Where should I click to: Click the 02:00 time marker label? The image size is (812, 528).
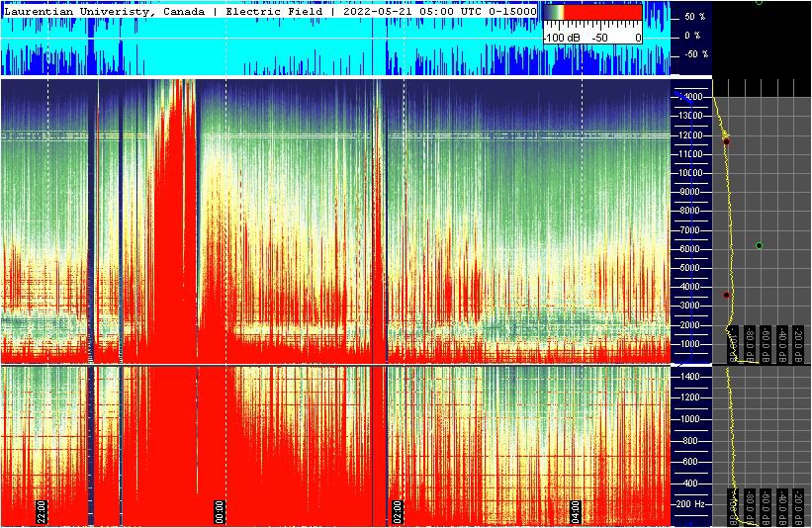[x=398, y=510]
